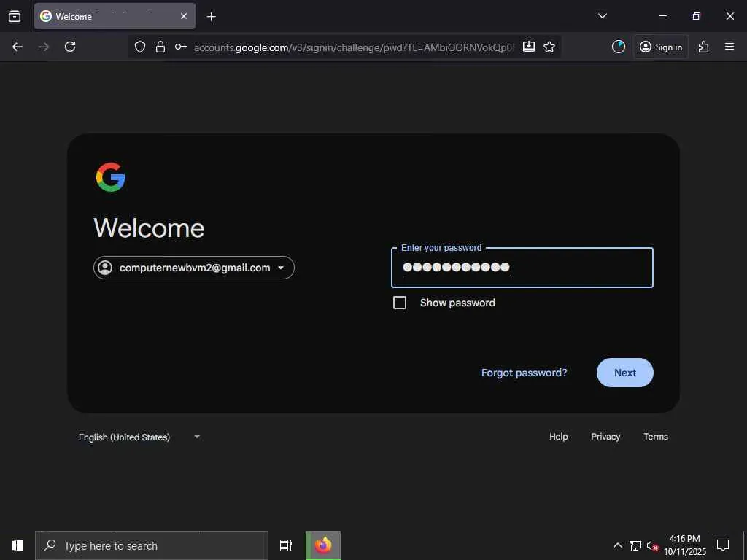Image resolution: width=747 pixels, height=560 pixels.
Task: Open the Firefox hamburger menu
Action: coord(729,47)
